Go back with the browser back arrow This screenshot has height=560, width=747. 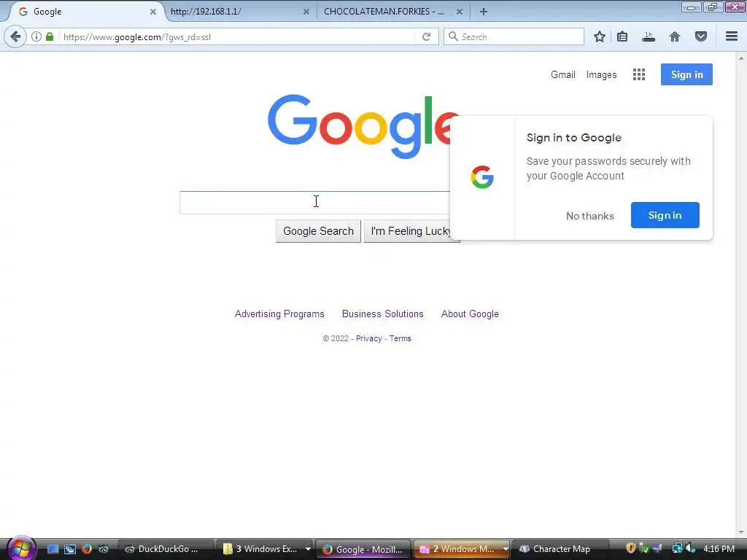point(15,36)
